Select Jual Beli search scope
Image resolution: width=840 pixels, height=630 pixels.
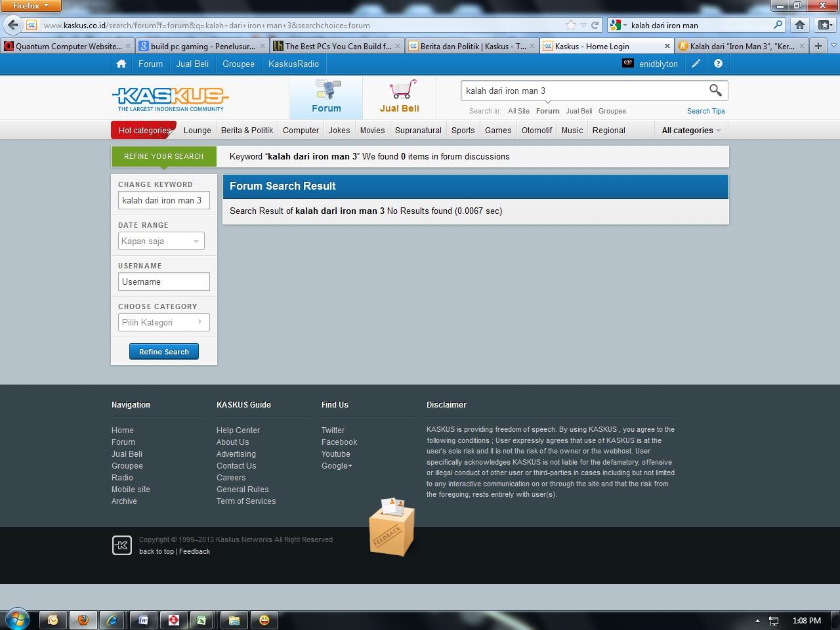[x=579, y=111]
